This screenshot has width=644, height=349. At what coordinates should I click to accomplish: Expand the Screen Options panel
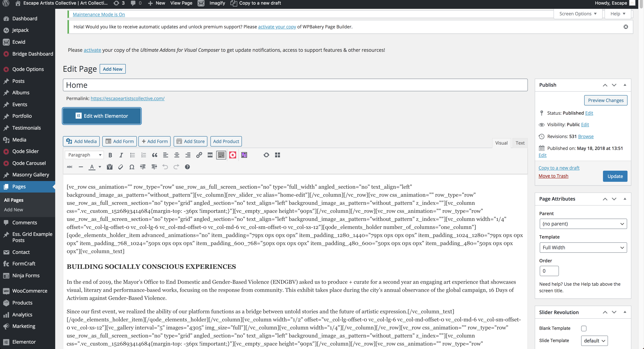coord(578,14)
